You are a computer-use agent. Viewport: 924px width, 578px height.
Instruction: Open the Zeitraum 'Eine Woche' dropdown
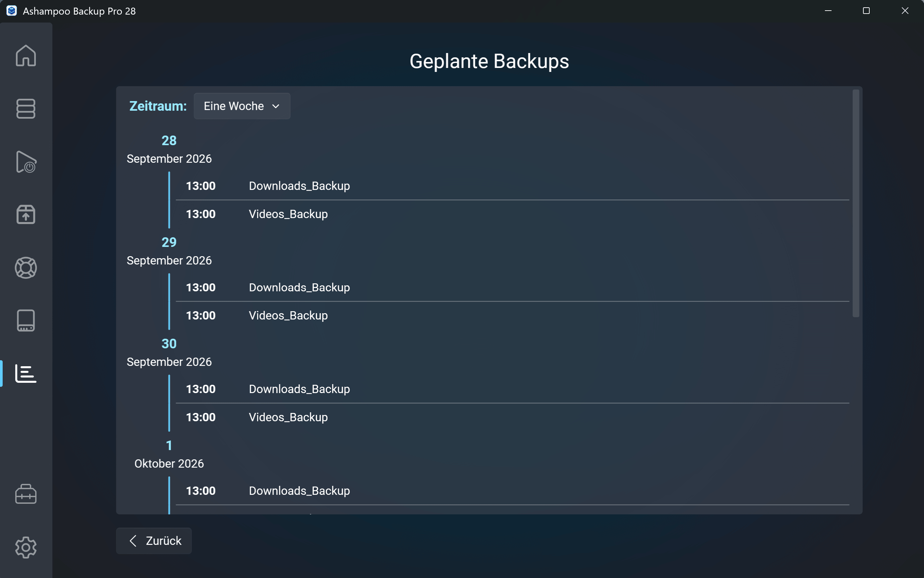[242, 106]
